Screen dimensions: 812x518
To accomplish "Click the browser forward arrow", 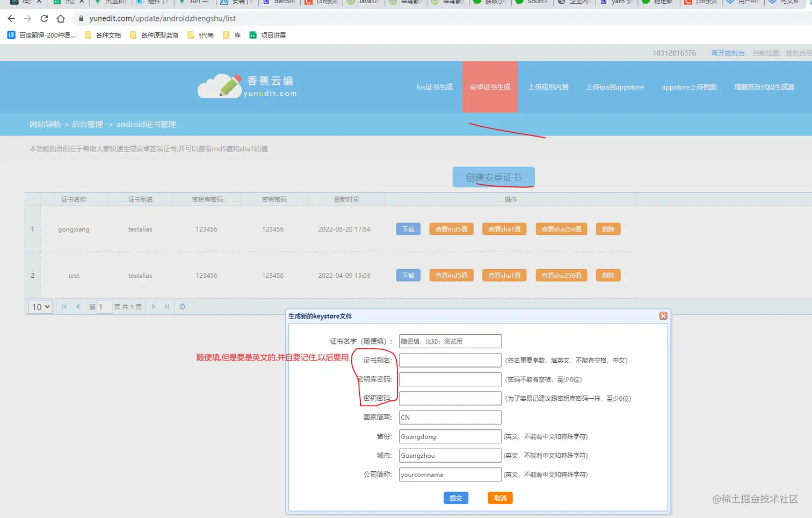I will click(28, 18).
